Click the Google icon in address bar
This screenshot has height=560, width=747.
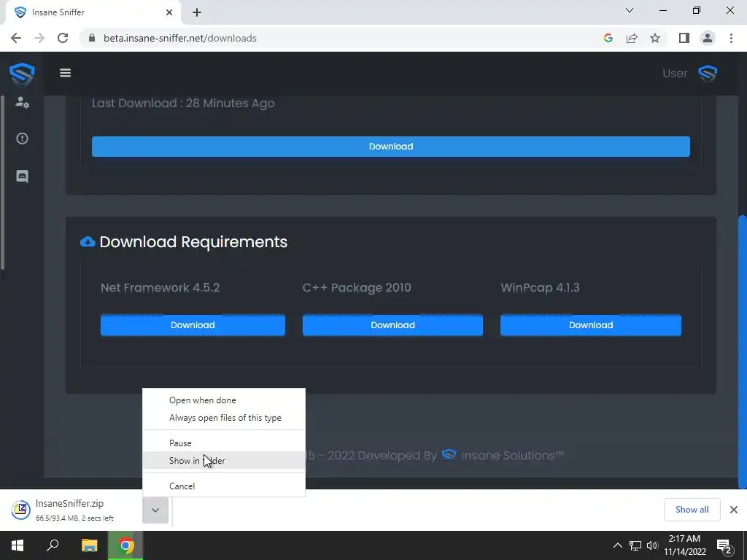pyautogui.click(x=608, y=38)
